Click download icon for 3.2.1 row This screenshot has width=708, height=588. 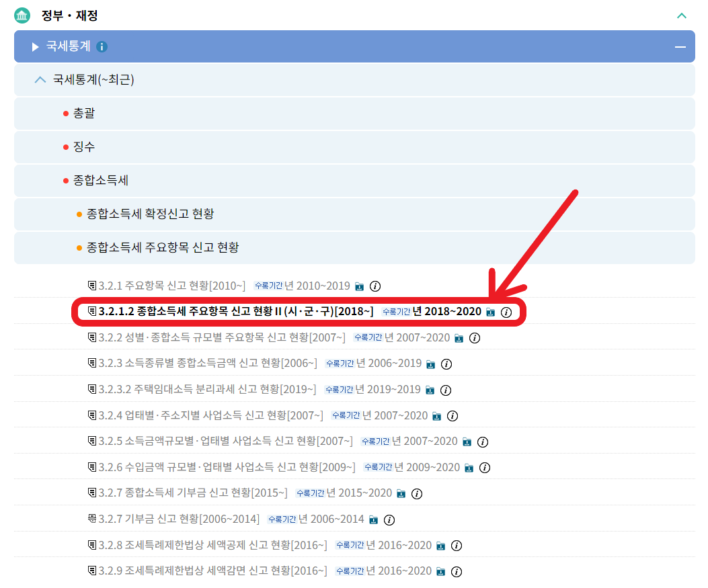click(360, 286)
